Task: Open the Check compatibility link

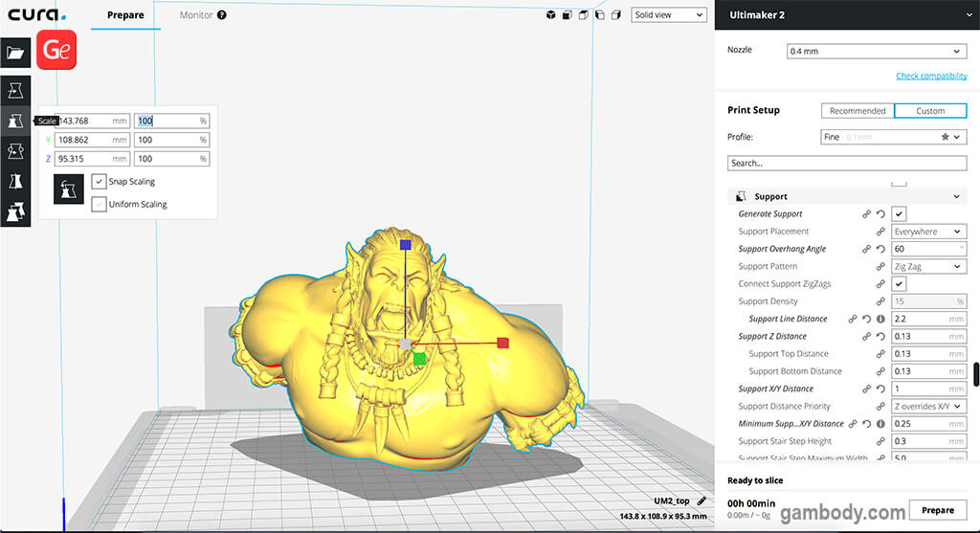Action: coord(930,77)
